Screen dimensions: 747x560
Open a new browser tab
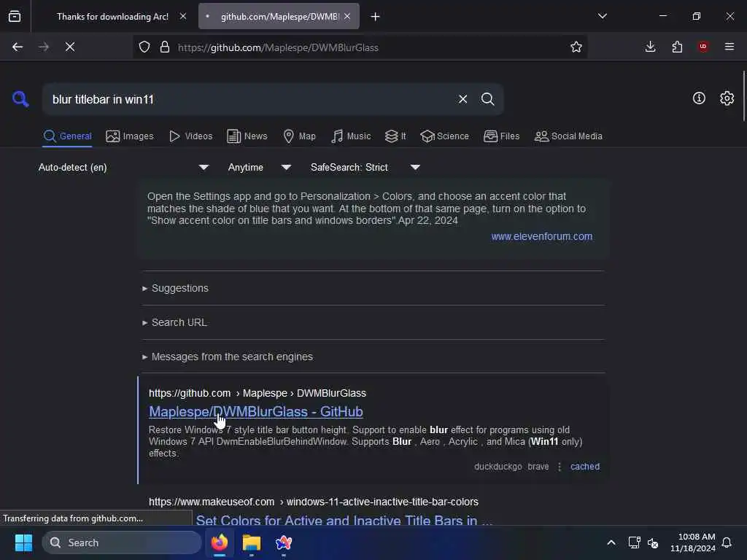(x=376, y=17)
